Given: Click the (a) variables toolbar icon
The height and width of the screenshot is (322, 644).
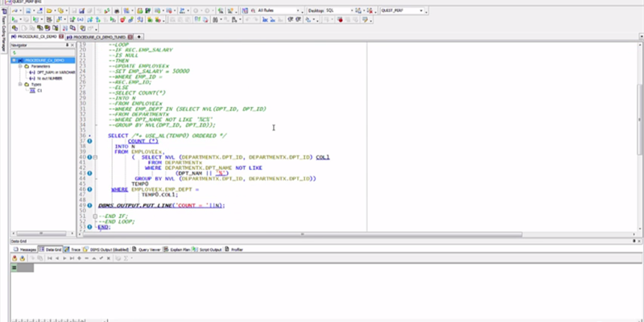Looking at the screenshot, I should tap(80, 19).
